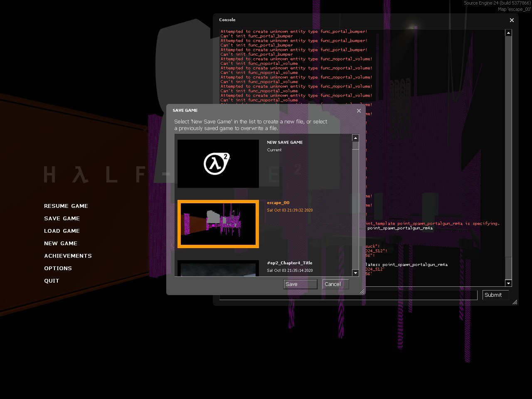Click Resume Game in main menu
Screen dimensions: 532x399
pos(66,206)
